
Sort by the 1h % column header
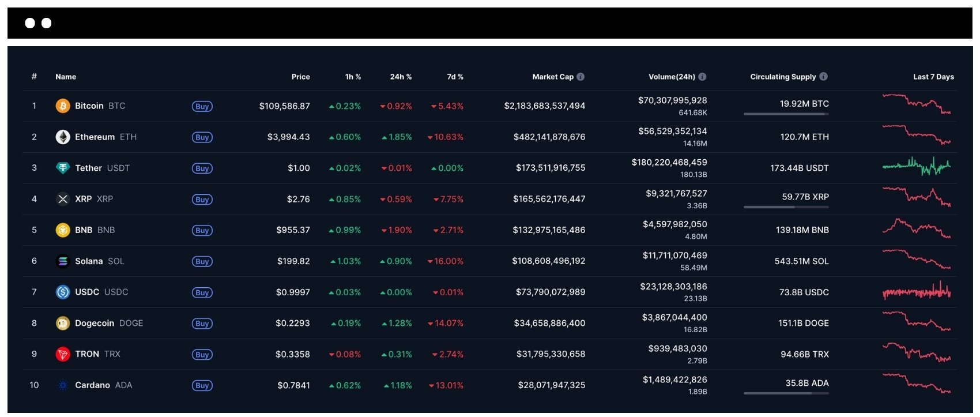point(353,77)
